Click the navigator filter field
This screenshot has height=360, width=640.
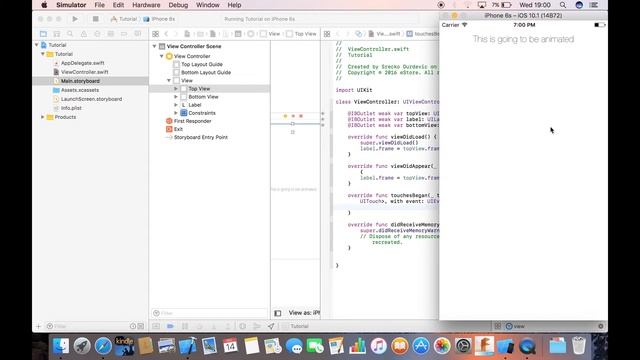click(x=87, y=326)
